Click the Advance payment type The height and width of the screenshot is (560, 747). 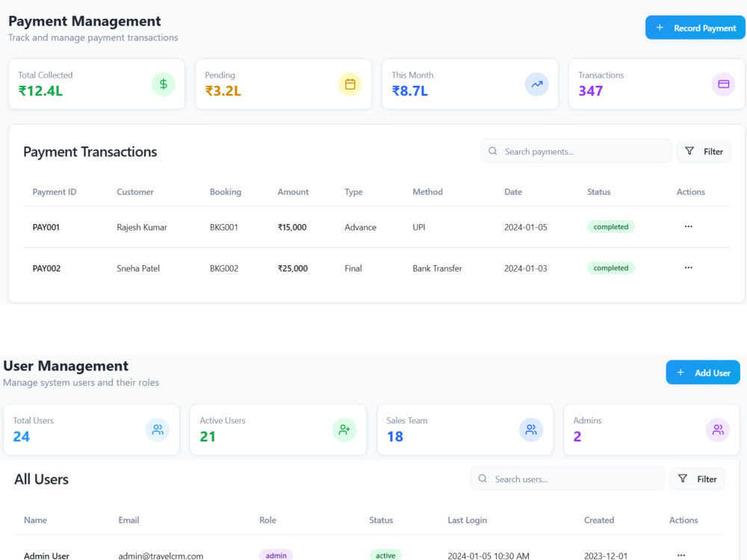(x=360, y=227)
